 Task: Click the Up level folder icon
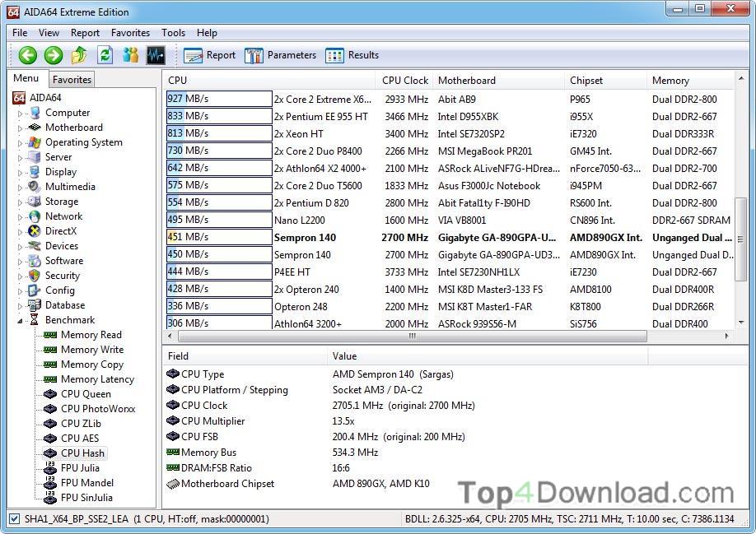79,55
